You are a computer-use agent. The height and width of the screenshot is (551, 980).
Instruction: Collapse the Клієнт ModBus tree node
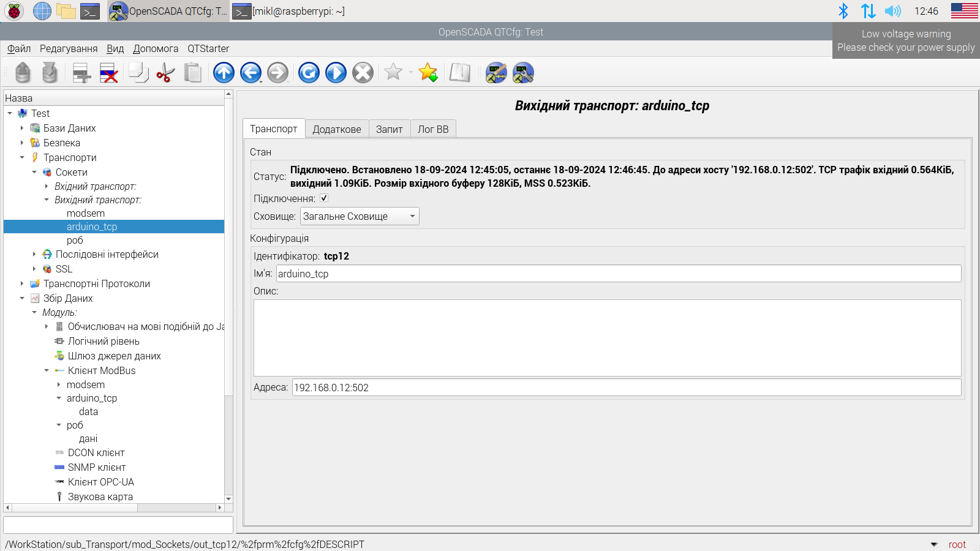point(47,370)
